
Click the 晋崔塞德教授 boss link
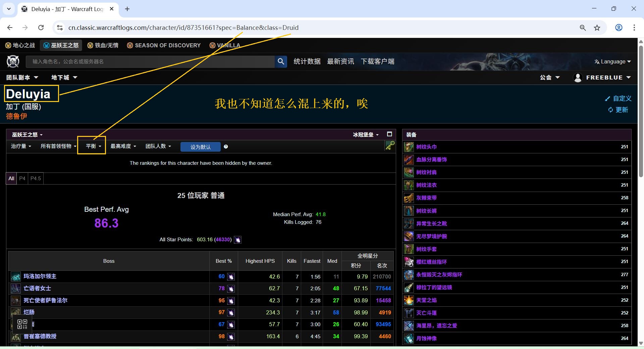40,336
